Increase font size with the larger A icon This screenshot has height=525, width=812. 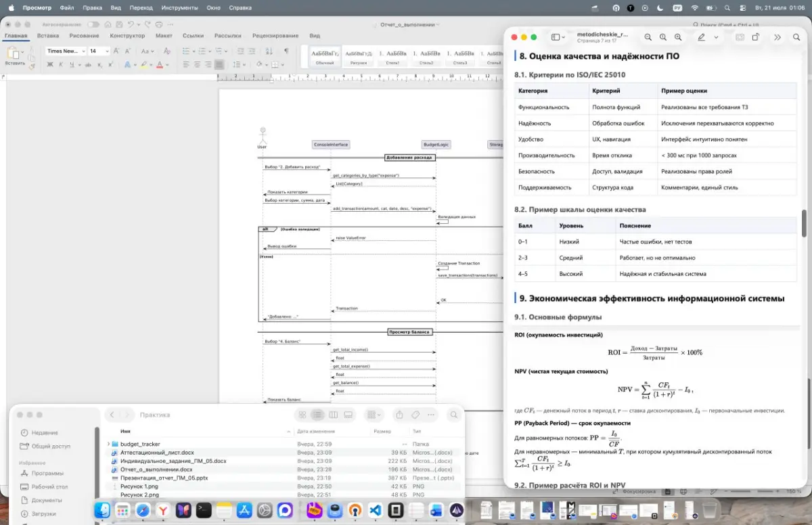pos(116,51)
